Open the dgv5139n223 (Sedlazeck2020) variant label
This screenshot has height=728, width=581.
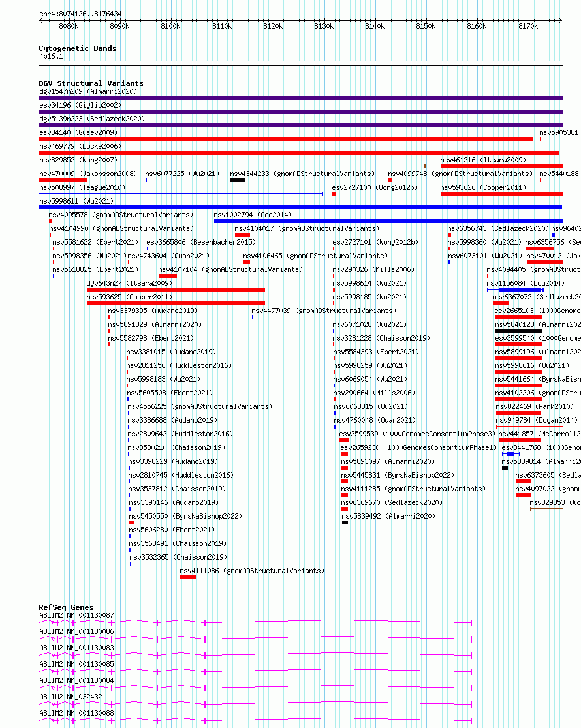click(x=92, y=119)
